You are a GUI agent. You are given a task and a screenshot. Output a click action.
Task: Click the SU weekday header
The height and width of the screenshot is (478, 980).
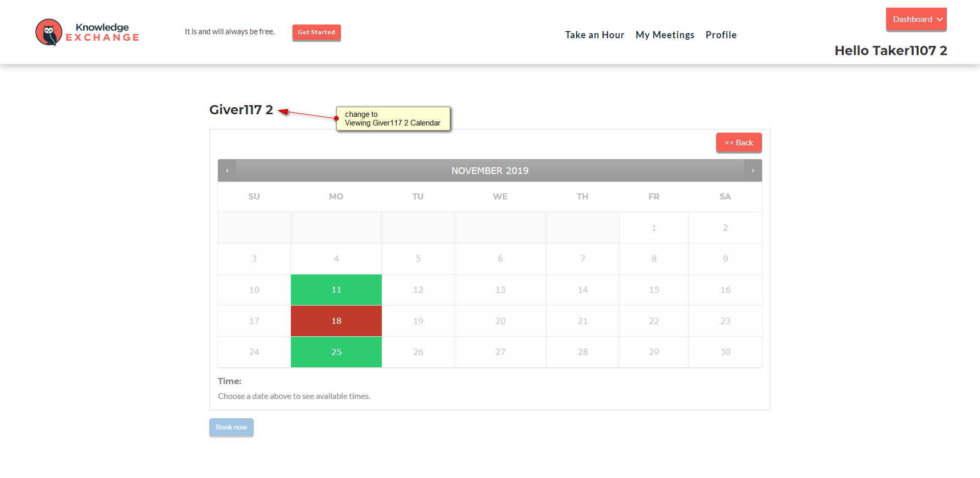[x=254, y=196]
